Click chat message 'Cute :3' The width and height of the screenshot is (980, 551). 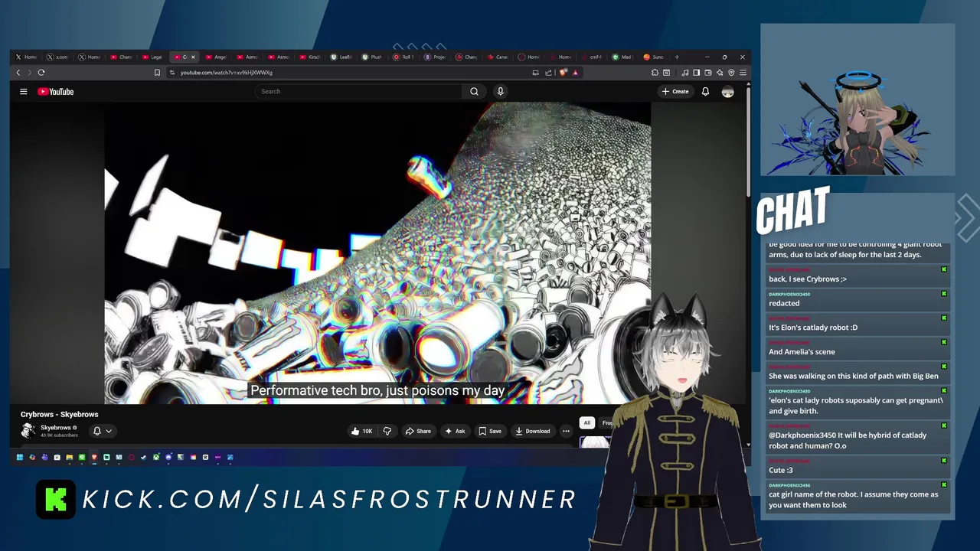[781, 470]
